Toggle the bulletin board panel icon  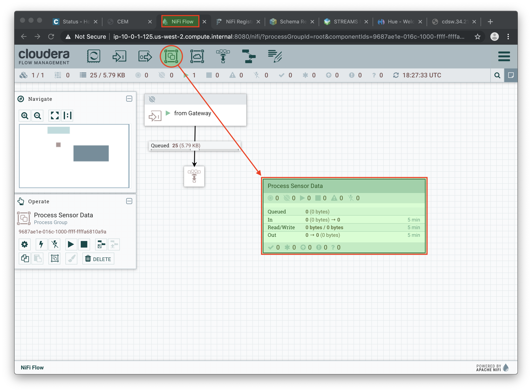point(511,75)
